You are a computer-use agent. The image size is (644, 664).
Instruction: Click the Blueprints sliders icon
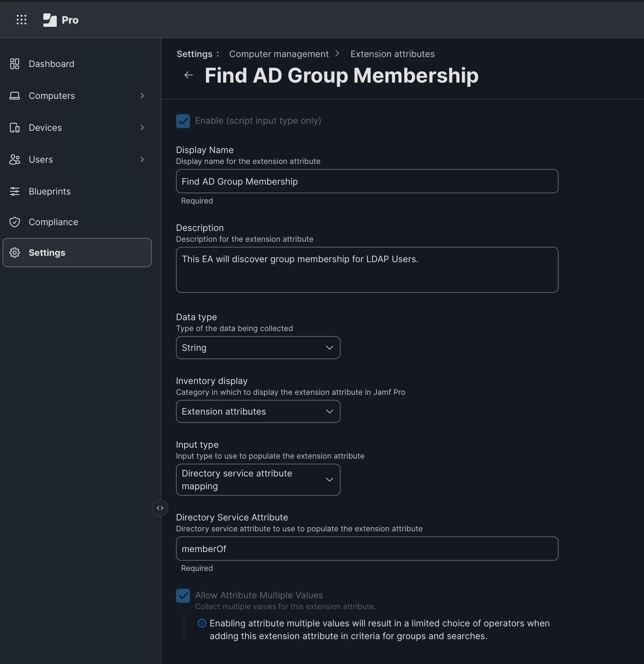(15, 191)
